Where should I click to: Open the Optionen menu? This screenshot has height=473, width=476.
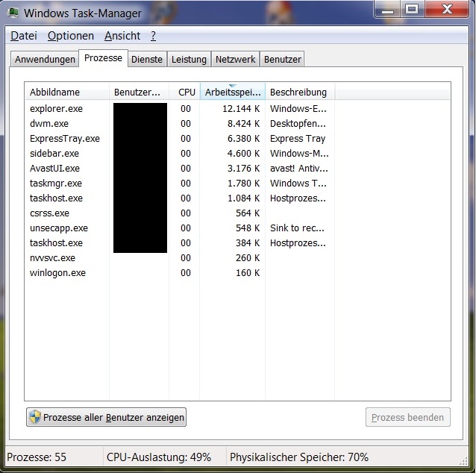[71, 36]
